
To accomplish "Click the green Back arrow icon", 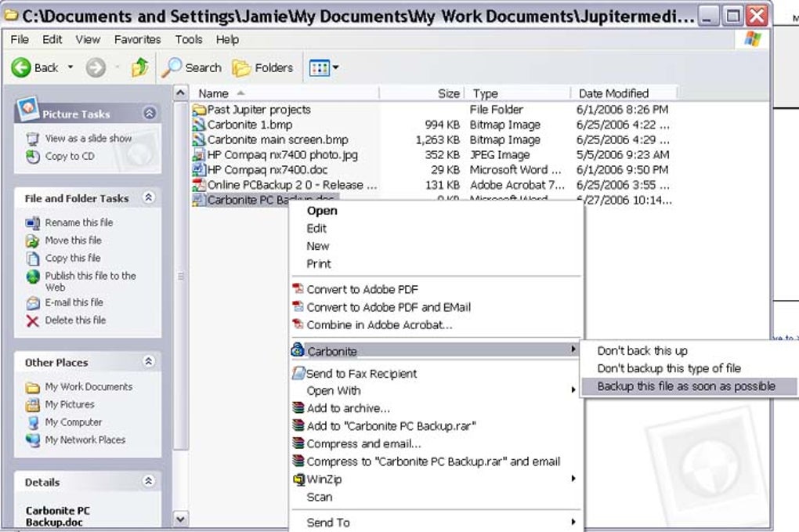I will (x=21, y=67).
